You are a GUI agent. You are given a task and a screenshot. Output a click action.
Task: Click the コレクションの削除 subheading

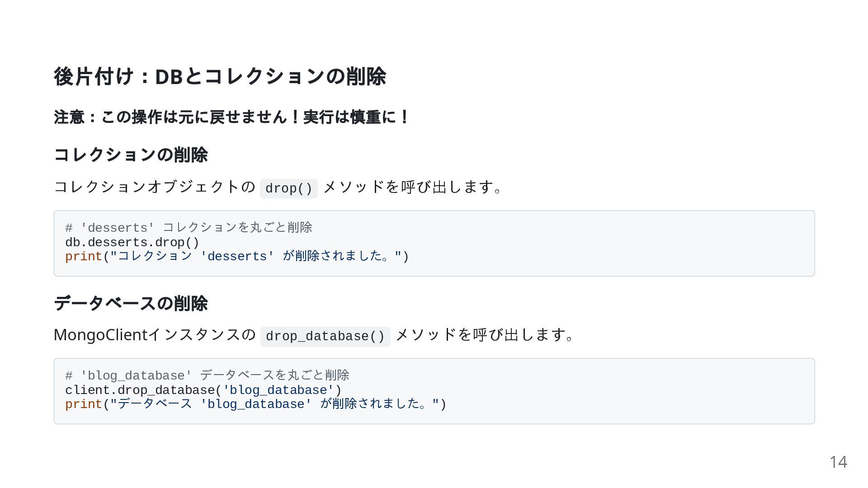[131, 155]
